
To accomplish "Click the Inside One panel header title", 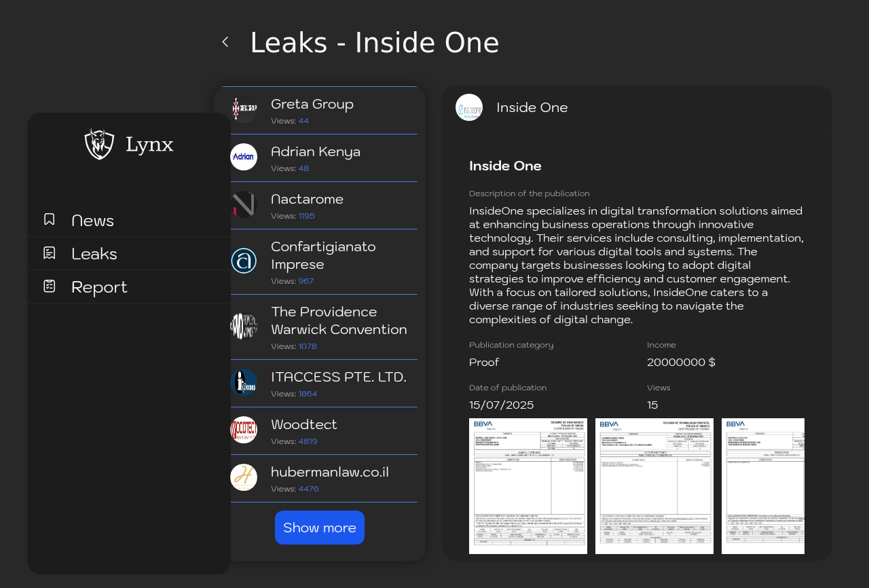I will (x=532, y=107).
